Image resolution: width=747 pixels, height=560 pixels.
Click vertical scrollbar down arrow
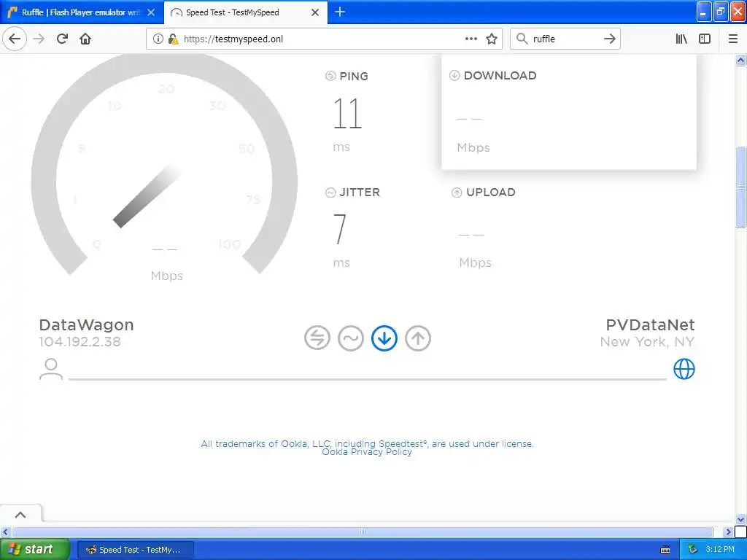click(741, 519)
